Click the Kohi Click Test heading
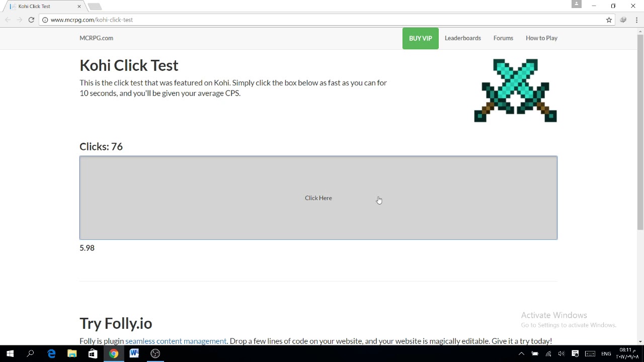Image resolution: width=644 pixels, height=362 pixels. point(129,65)
